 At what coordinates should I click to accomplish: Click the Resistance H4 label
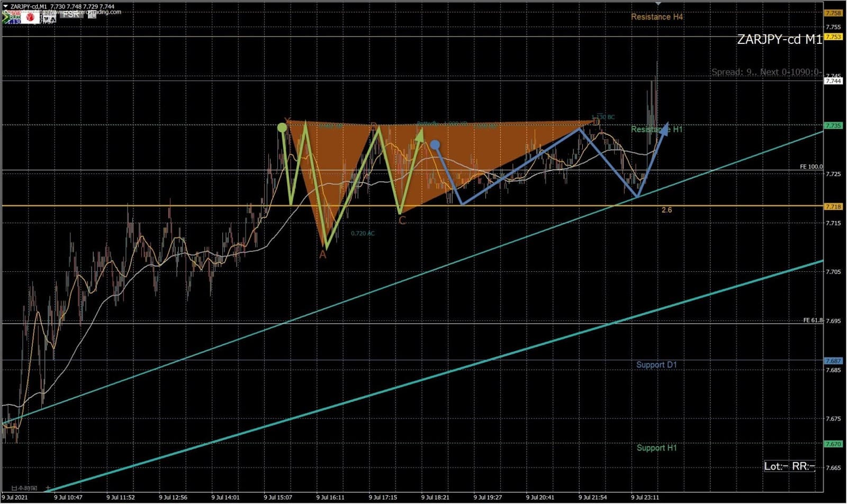(x=656, y=17)
